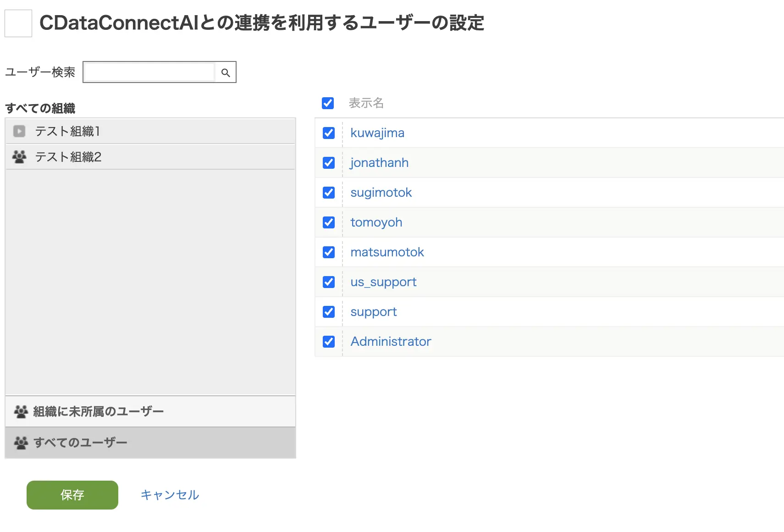Uncheck the sugimotok checkbox

pyautogui.click(x=329, y=193)
